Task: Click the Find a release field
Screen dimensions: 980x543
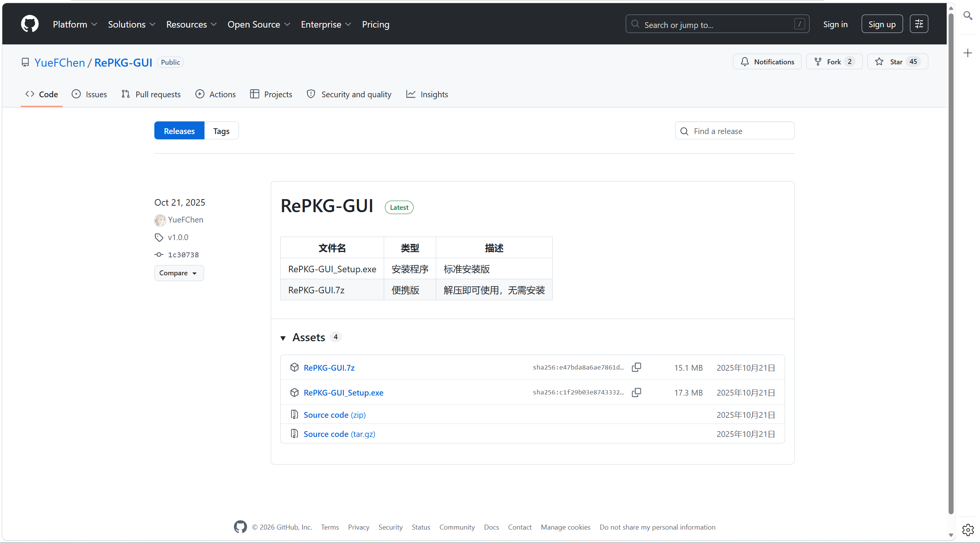Action: 735,131
